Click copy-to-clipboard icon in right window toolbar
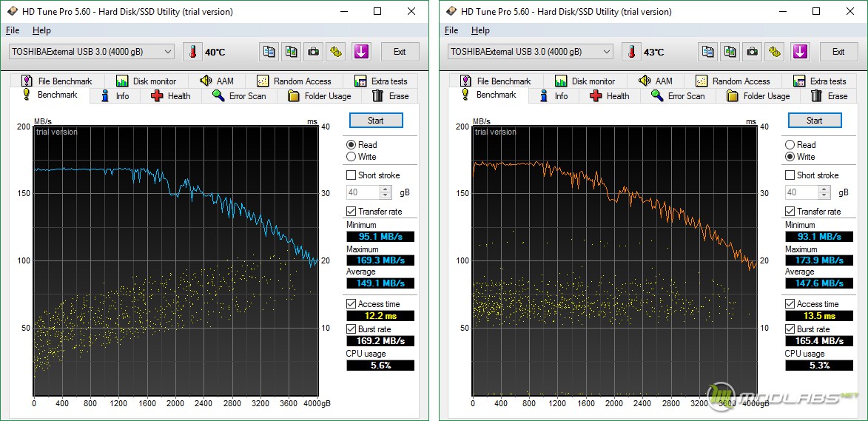 [x=708, y=52]
